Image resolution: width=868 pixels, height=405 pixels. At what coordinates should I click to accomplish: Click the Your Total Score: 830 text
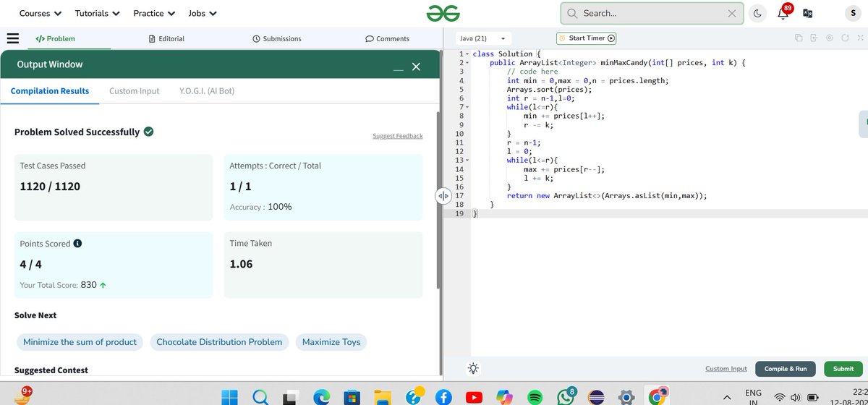(x=64, y=285)
